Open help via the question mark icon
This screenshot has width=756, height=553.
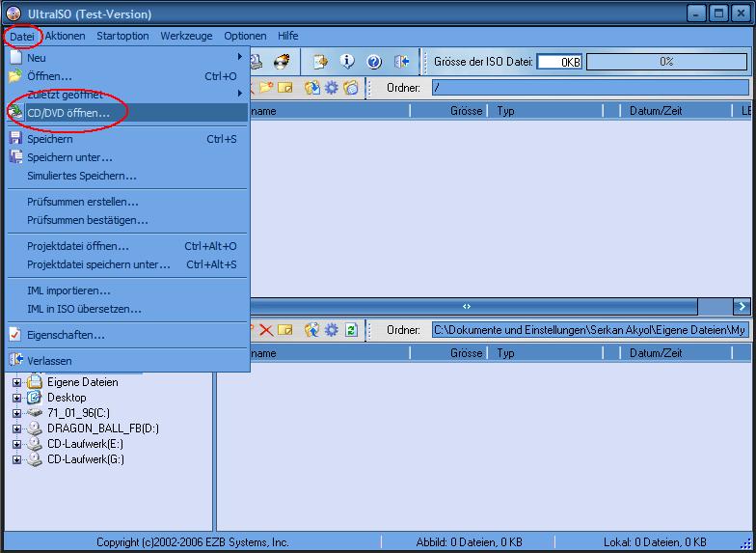point(374,62)
